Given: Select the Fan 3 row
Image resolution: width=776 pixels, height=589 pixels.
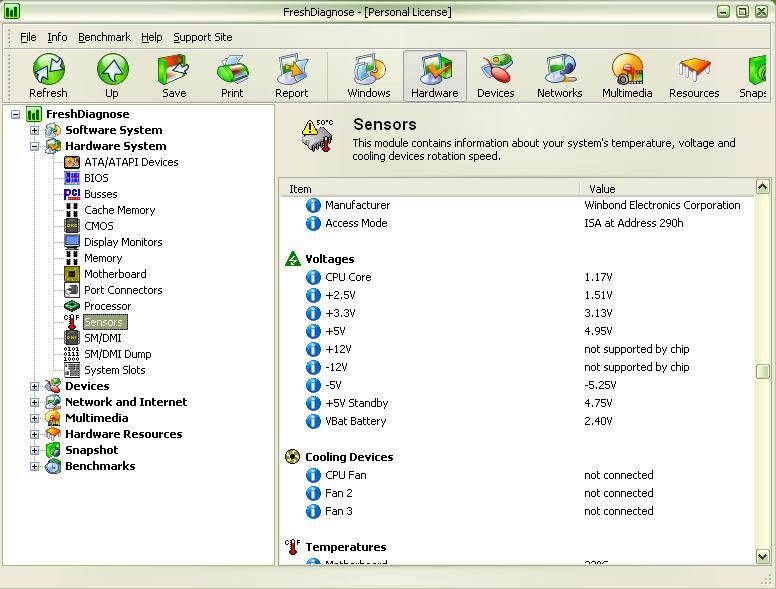Looking at the screenshot, I should [517, 511].
